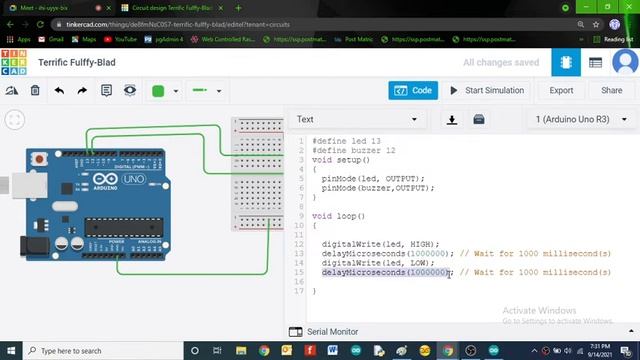Screen dimensions: 640x360
Task: Reload the page
Action: [40, 24]
